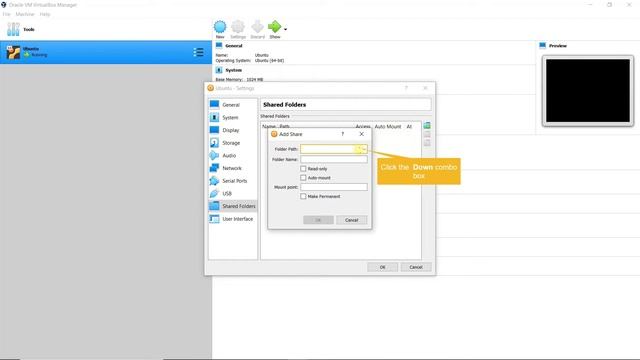This screenshot has width=640, height=360.
Task: Enable the Make Permanent checkbox
Action: point(303,196)
